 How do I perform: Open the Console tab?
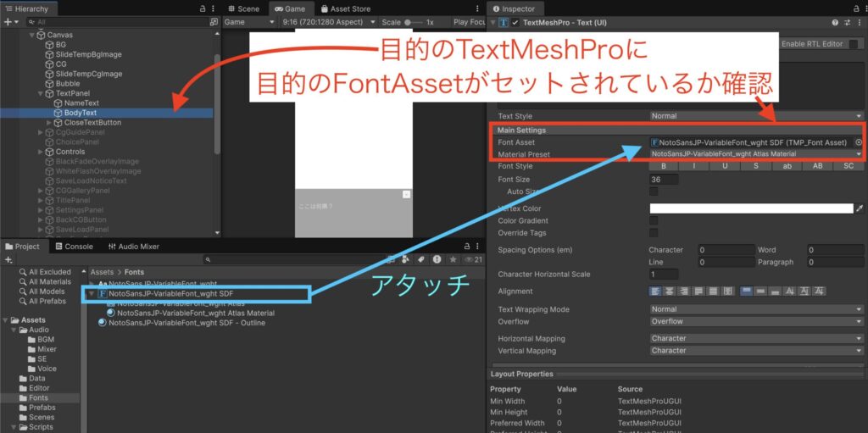tap(75, 247)
